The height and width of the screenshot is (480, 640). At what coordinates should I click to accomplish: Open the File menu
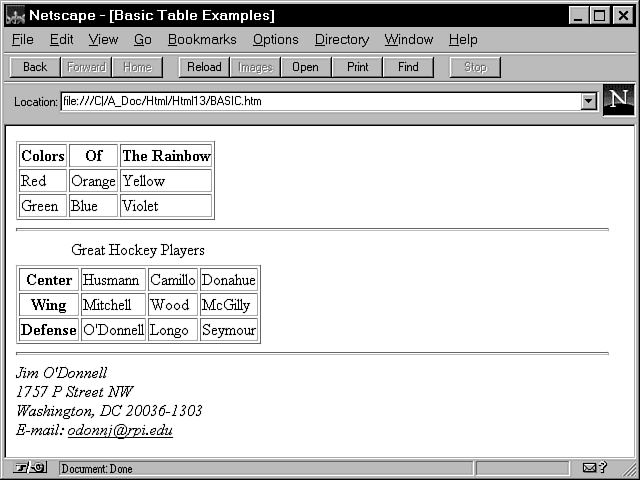pos(22,40)
